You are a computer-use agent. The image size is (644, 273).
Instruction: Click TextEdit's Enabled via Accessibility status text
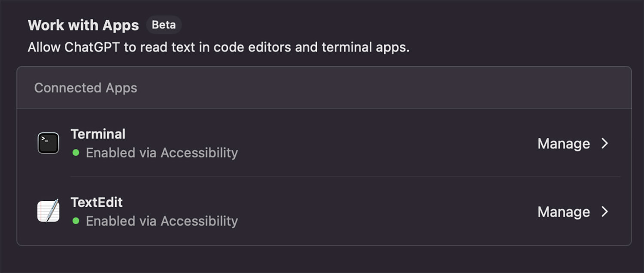(x=162, y=221)
